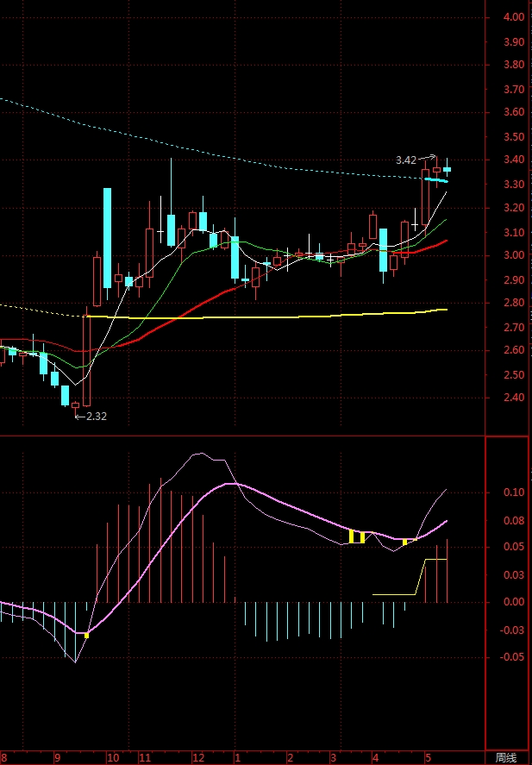
Task: Click the 3.30 price axis label
Action: 514,185
